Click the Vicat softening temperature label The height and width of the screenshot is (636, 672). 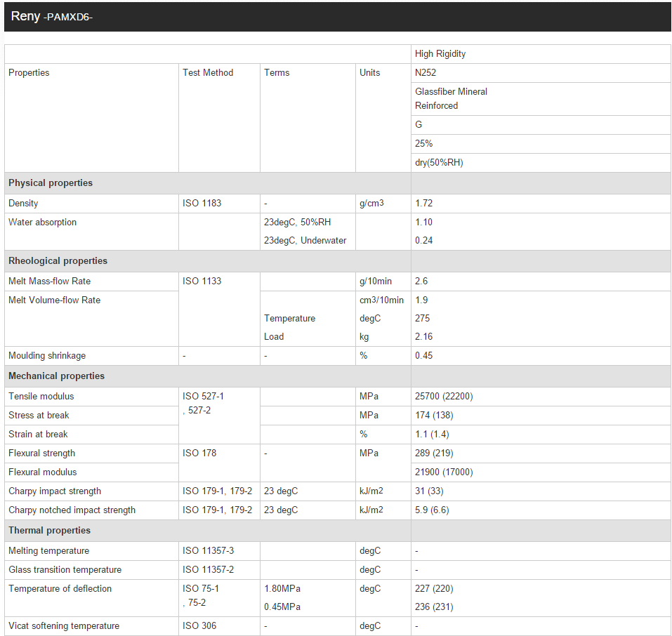(64, 626)
